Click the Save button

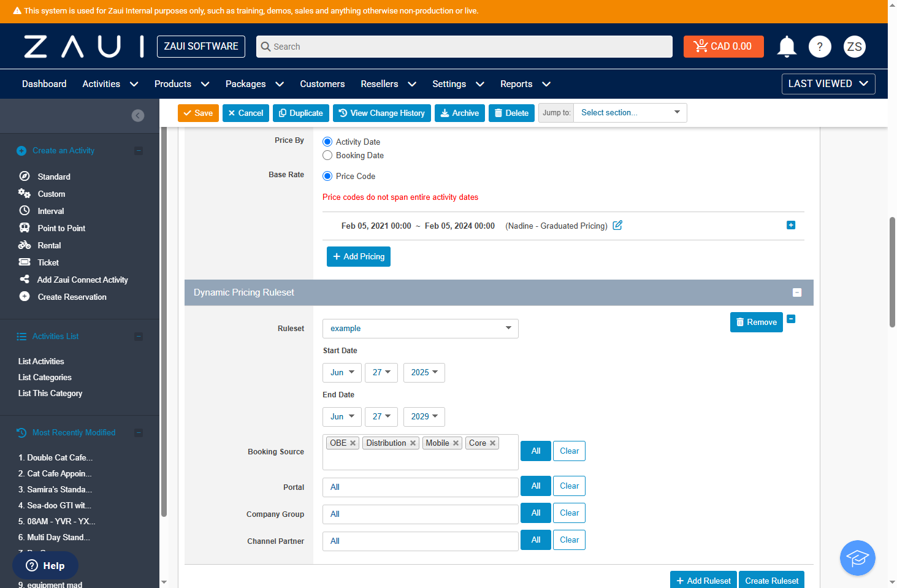[198, 113]
